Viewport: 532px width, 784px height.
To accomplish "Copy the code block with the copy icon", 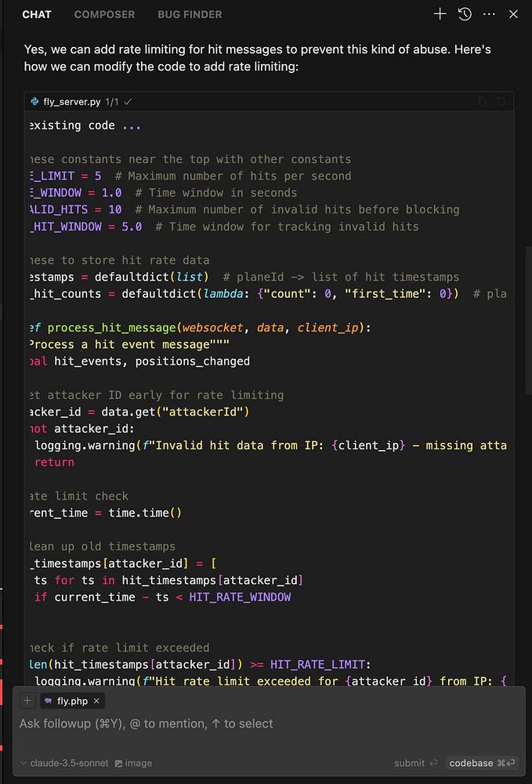I will point(482,101).
